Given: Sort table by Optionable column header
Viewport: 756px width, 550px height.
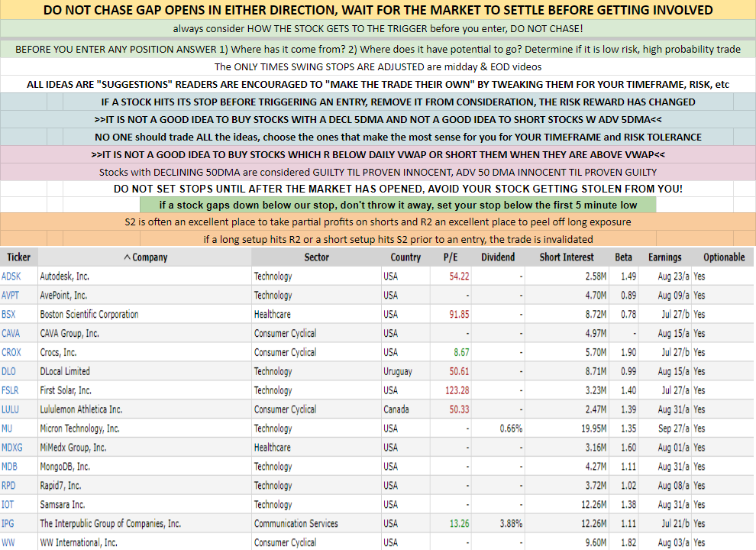Looking at the screenshot, I should pyautogui.click(x=724, y=257).
